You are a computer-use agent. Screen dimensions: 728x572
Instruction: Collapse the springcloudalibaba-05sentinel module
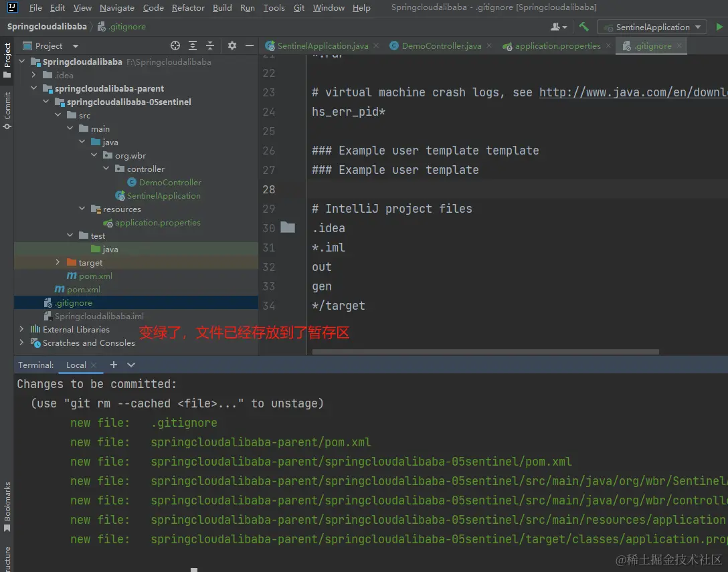(x=45, y=101)
